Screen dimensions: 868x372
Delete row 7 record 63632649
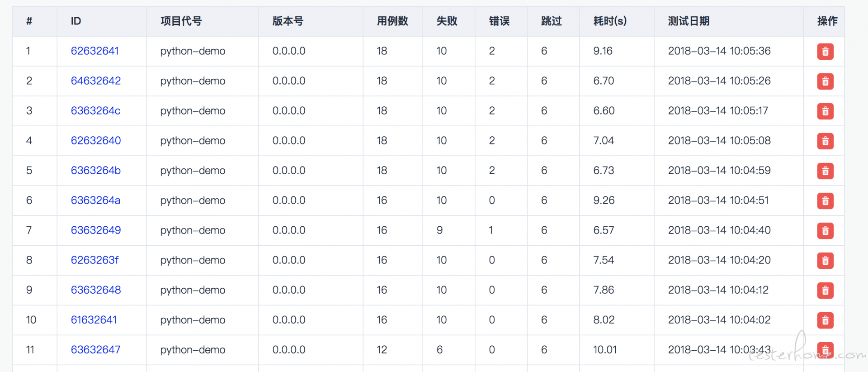pos(825,231)
